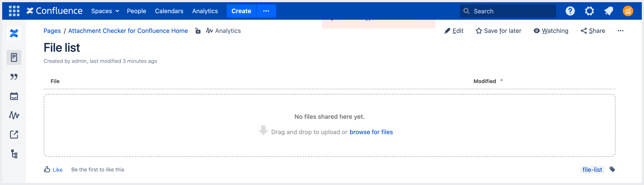Toggle Save for later star
644x185 pixels.
click(x=498, y=31)
